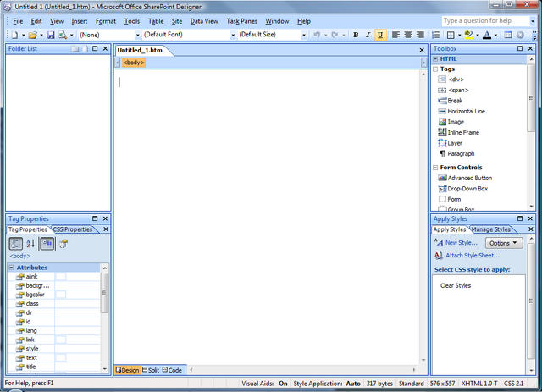Align text left
This screenshot has height=392, width=542.
(395, 35)
